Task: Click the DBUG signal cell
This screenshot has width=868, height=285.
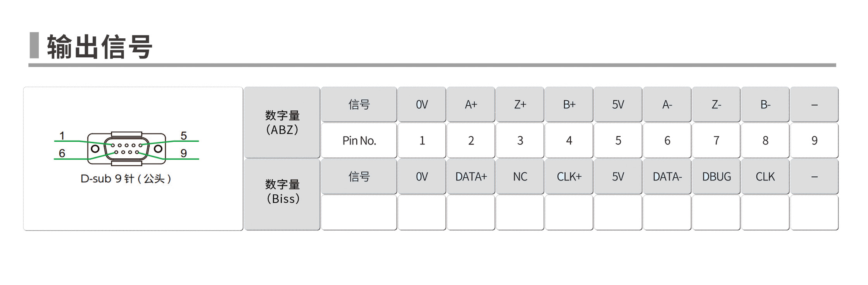Action: coord(716,177)
